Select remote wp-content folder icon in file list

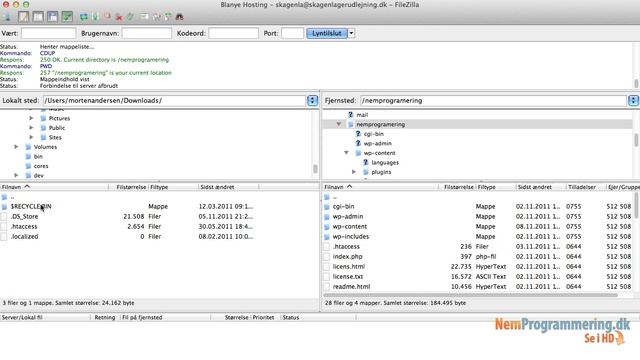327,227
